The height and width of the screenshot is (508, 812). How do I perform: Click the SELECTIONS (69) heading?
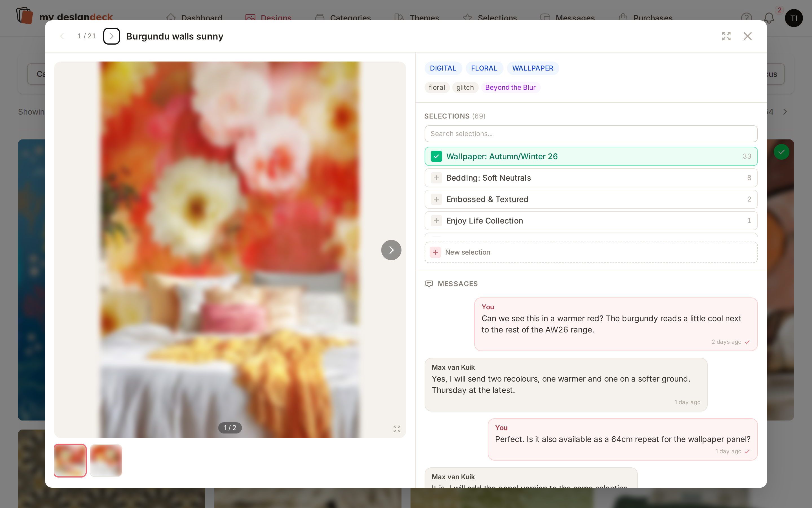455,116
